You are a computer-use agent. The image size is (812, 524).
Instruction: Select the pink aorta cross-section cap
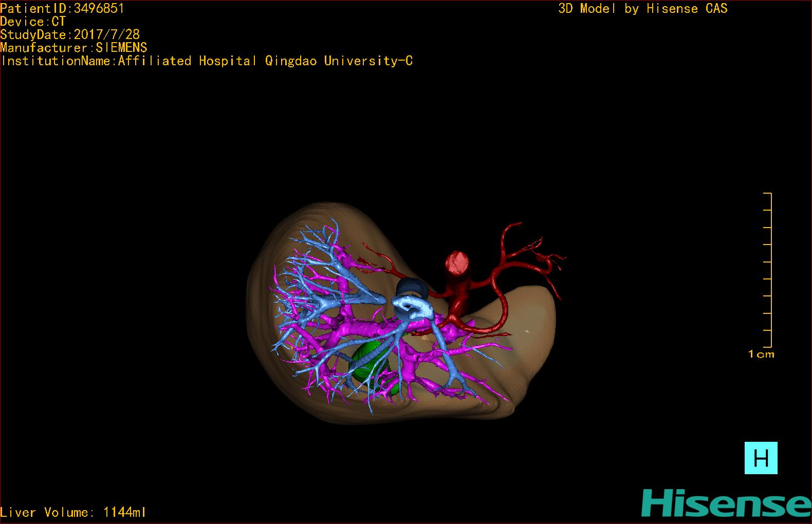tap(457, 263)
